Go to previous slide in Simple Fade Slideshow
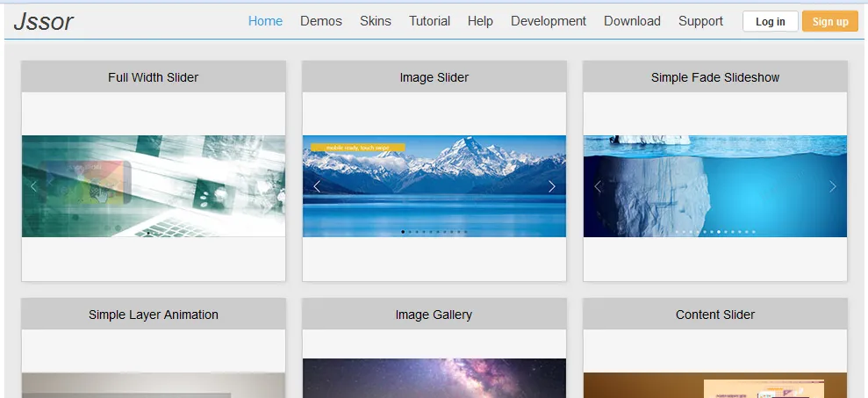The width and height of the screenshot is (868, 398). tap(598, 186)
